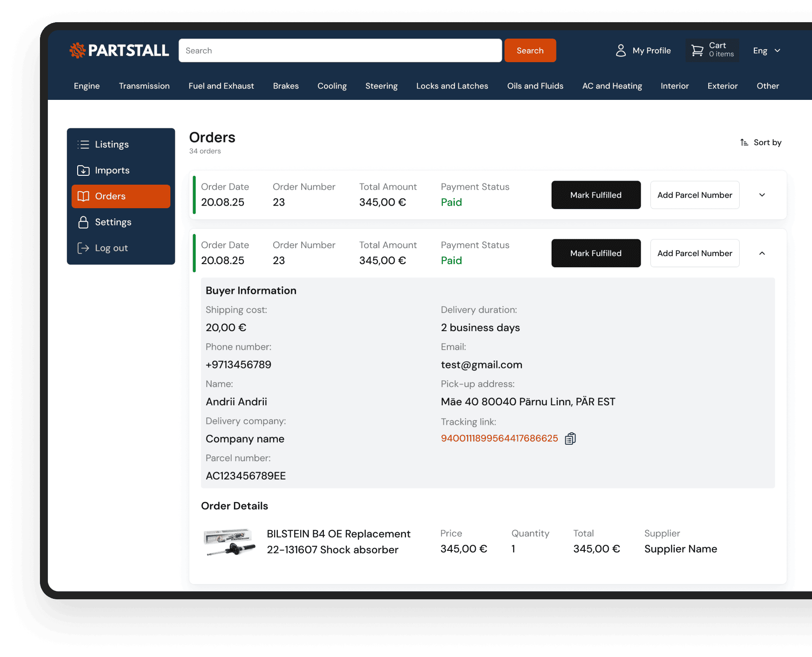Click the phone number +9713456789

[x=238, y=365]
